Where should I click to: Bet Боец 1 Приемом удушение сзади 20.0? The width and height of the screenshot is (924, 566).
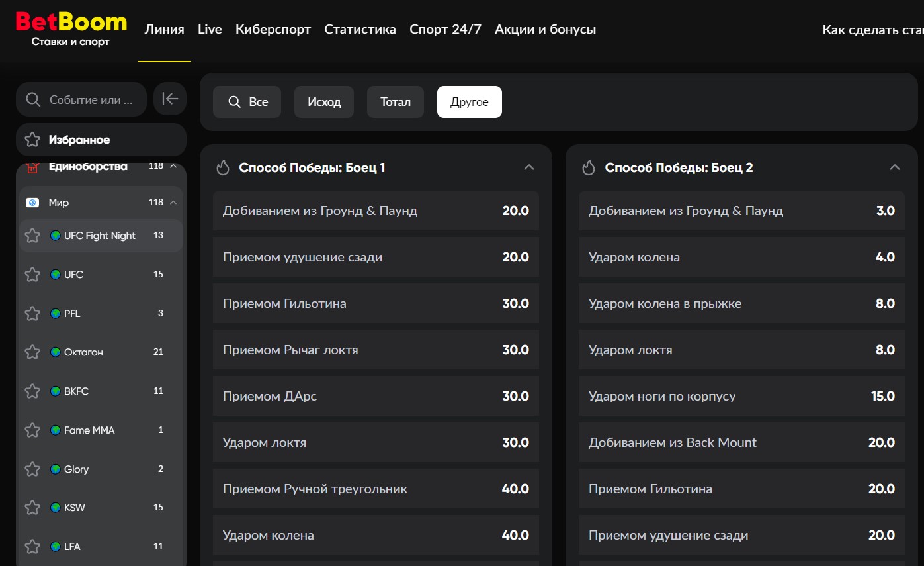tap(376, 257)
